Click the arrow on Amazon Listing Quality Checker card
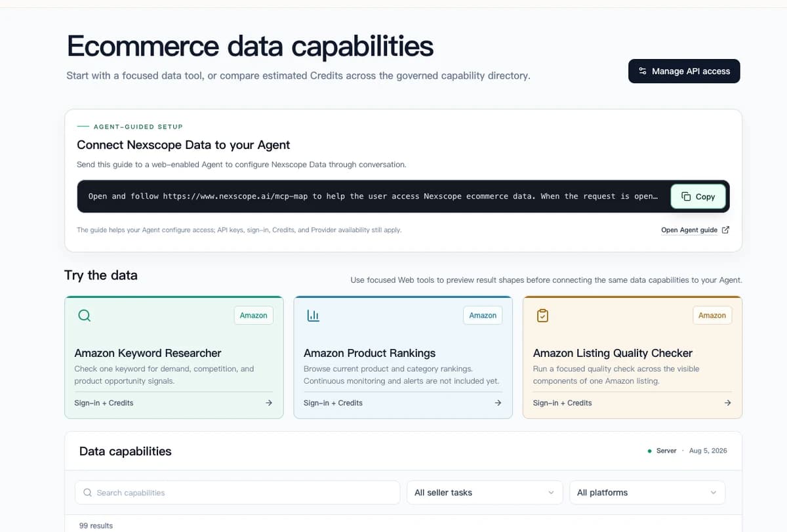This screenshot has width=787, height=532. point(727,403)
